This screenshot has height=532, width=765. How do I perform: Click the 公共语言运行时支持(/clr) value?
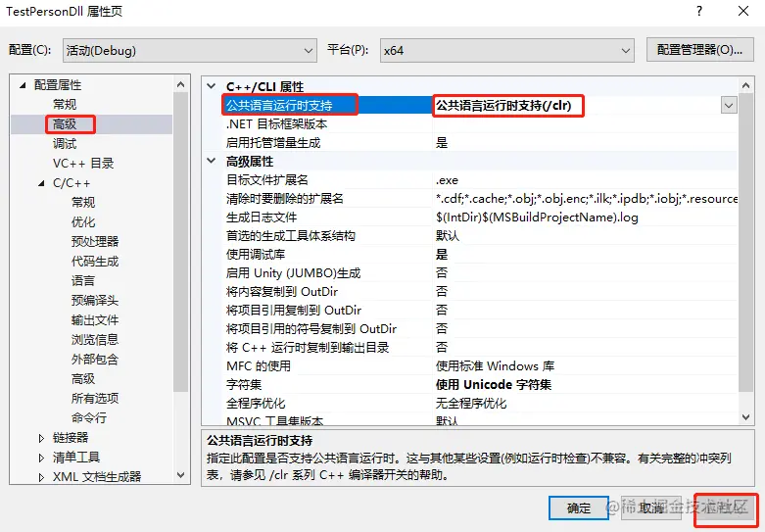[503, 106]
